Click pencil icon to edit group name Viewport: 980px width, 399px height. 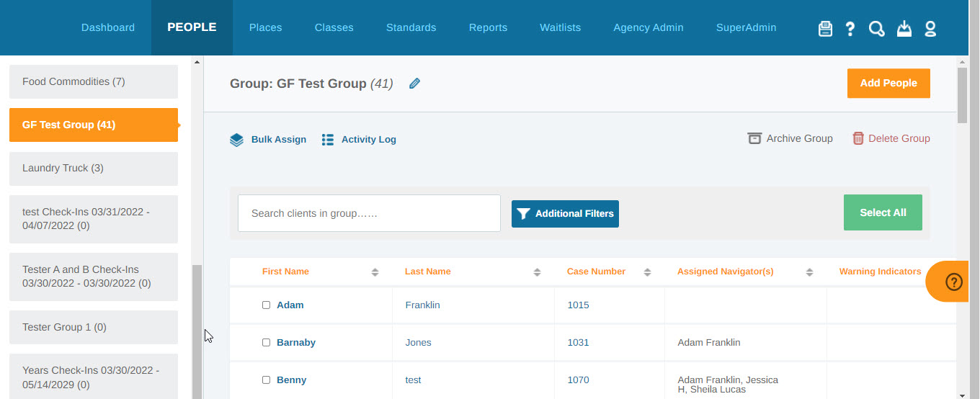414,84
